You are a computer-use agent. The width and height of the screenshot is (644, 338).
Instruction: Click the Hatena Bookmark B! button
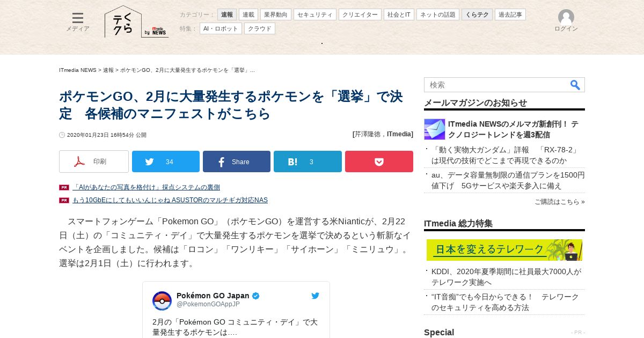[308, 161]
